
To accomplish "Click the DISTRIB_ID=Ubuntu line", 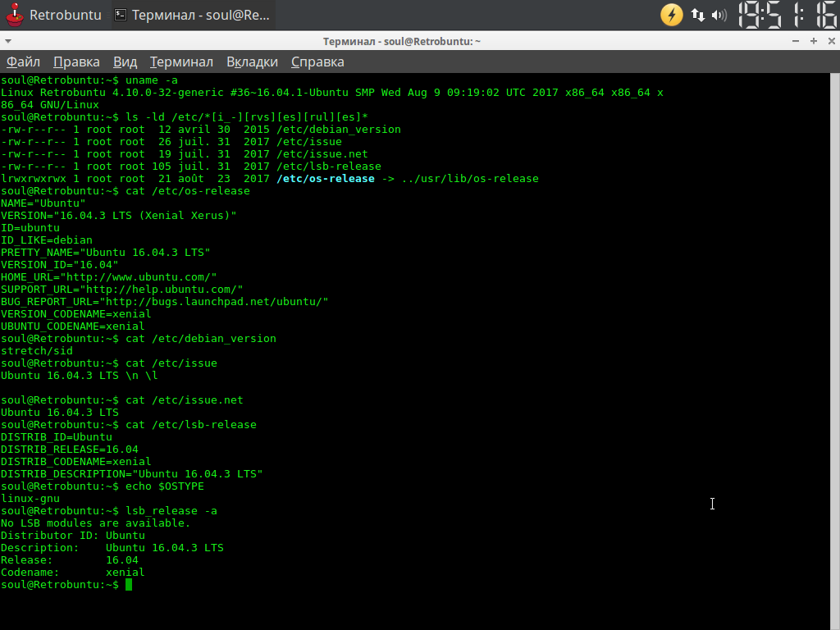I will pyautogui.click(x=57, y=438).
